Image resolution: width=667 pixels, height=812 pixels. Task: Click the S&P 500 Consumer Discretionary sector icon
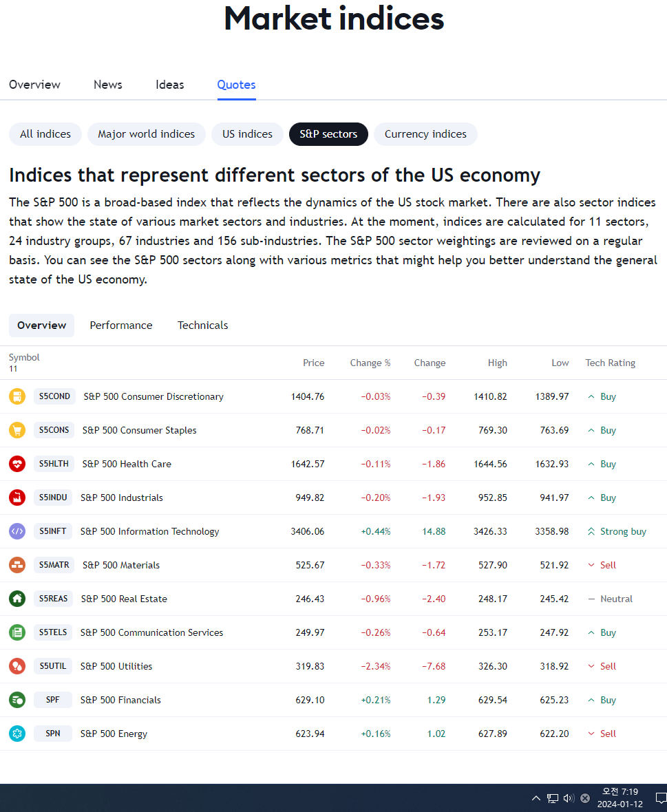pyautogui.click(x=17, y=396)
